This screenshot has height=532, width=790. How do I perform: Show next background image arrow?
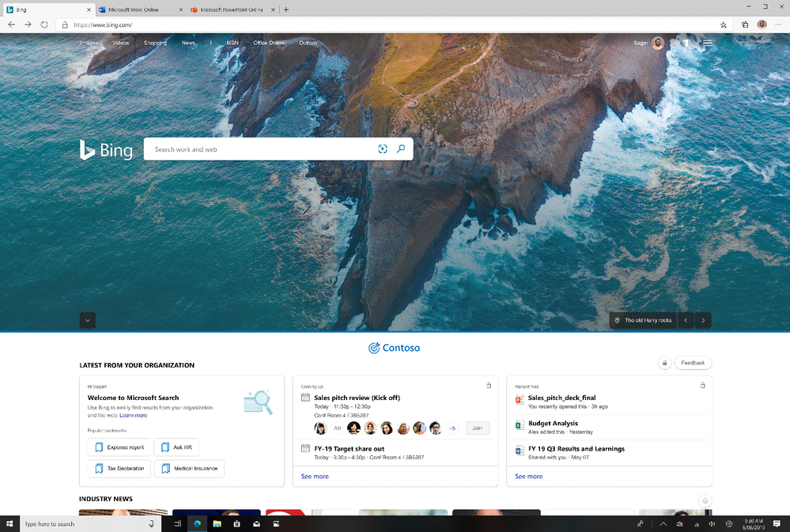(703, 320)
